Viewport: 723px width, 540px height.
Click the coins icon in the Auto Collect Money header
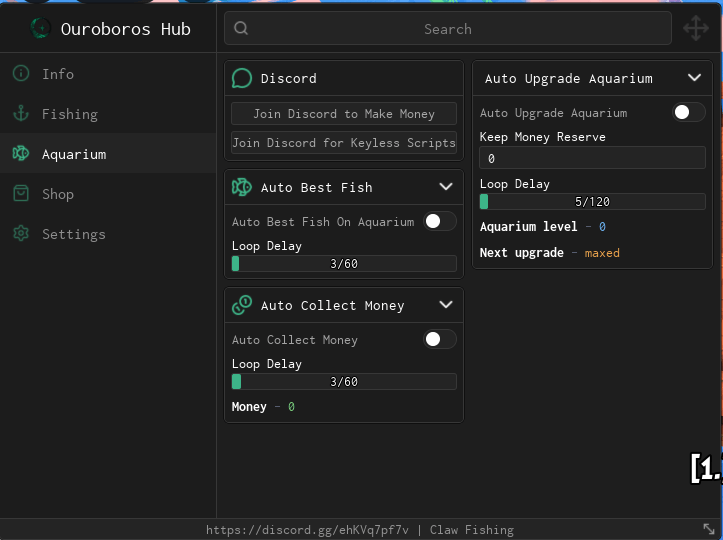click(x=242, y=305)
